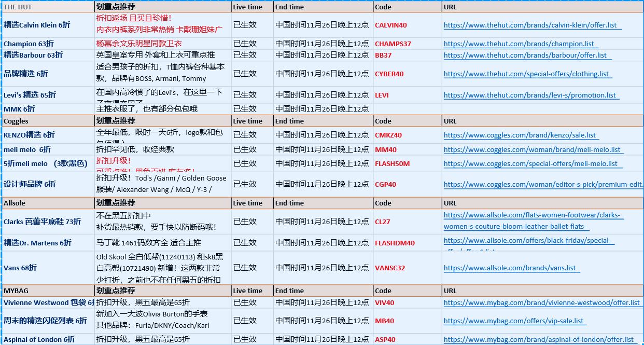Select the Champion 63折 cell
The height and width of the screenshot is (345, 644).
48,44
